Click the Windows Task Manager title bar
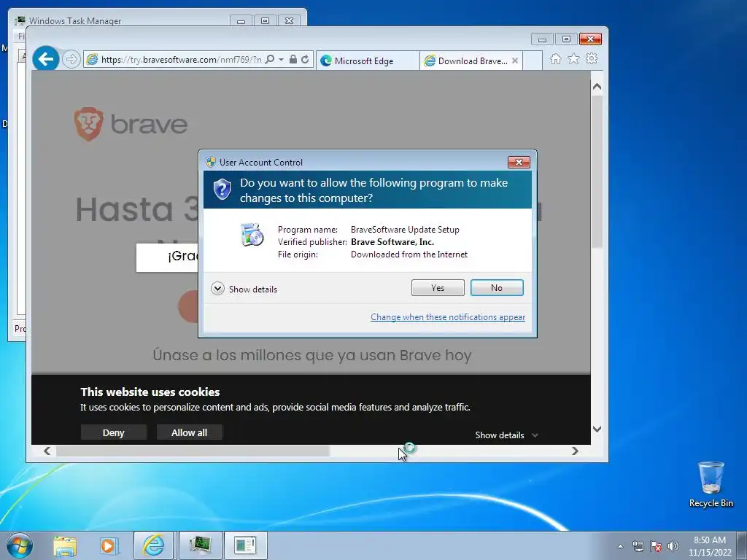 (x=122, y=20)
